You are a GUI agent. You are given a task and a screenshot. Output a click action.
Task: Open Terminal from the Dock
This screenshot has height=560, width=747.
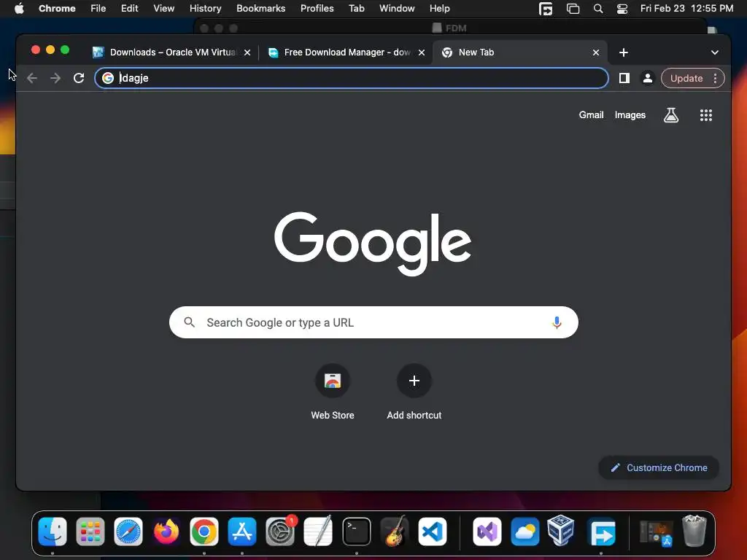pyautogui.click(x=356, y=532)
